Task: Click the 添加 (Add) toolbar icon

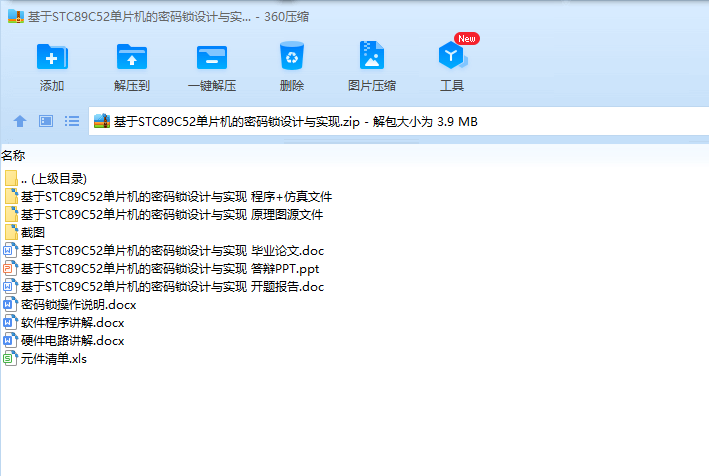Action: [52, 57]
